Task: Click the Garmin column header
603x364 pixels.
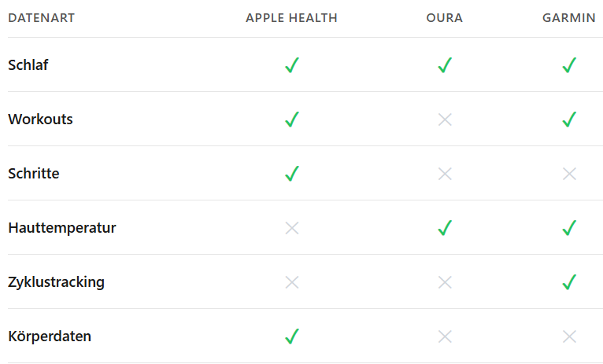Action: click(568, 18)
